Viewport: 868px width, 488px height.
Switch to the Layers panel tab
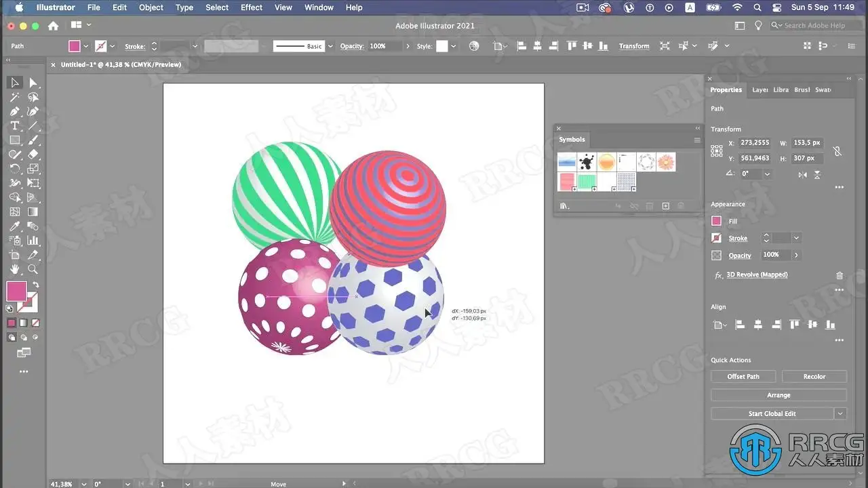pyautogui.click(x=760, y=89)
